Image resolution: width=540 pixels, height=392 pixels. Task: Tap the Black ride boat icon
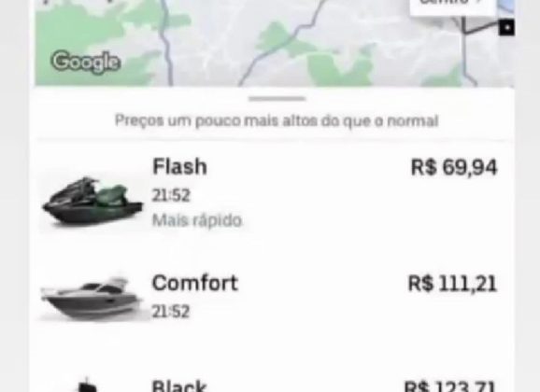click(87, 385)
